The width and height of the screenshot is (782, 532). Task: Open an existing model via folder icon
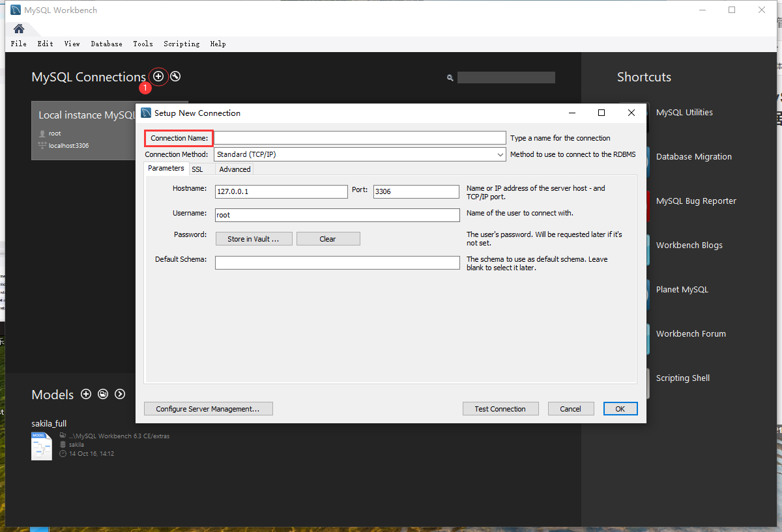pos(103,394)
